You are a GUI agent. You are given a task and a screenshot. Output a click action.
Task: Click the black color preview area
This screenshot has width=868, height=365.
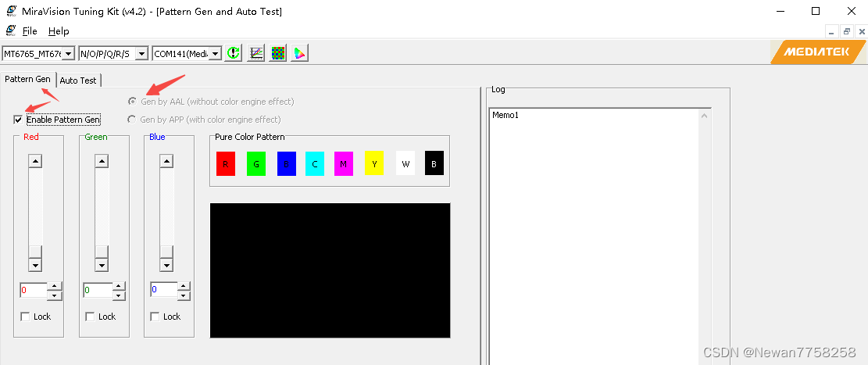coord(330,270)
